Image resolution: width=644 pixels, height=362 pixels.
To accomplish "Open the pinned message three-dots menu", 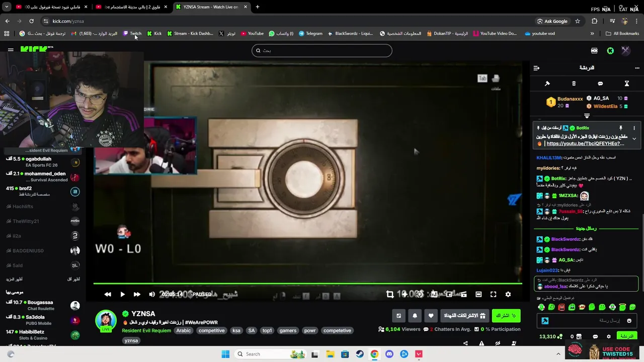I will pyautogui.click(x=634, y=128).
